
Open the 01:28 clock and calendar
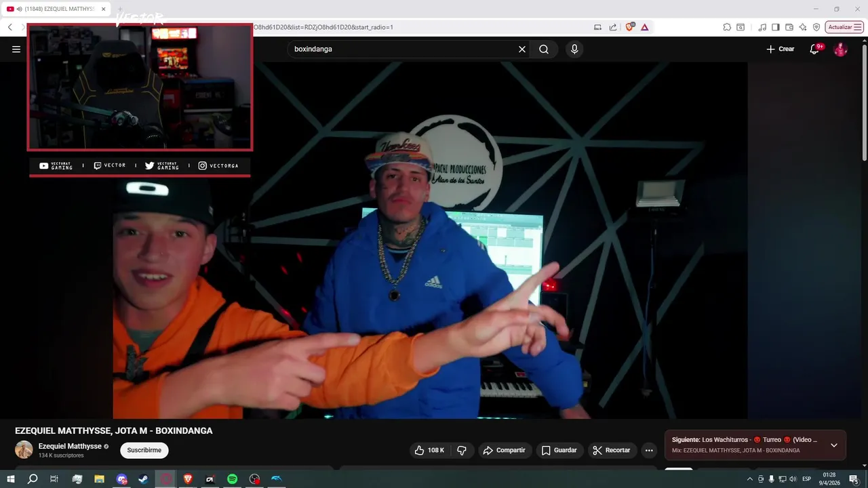coord(829,479)
